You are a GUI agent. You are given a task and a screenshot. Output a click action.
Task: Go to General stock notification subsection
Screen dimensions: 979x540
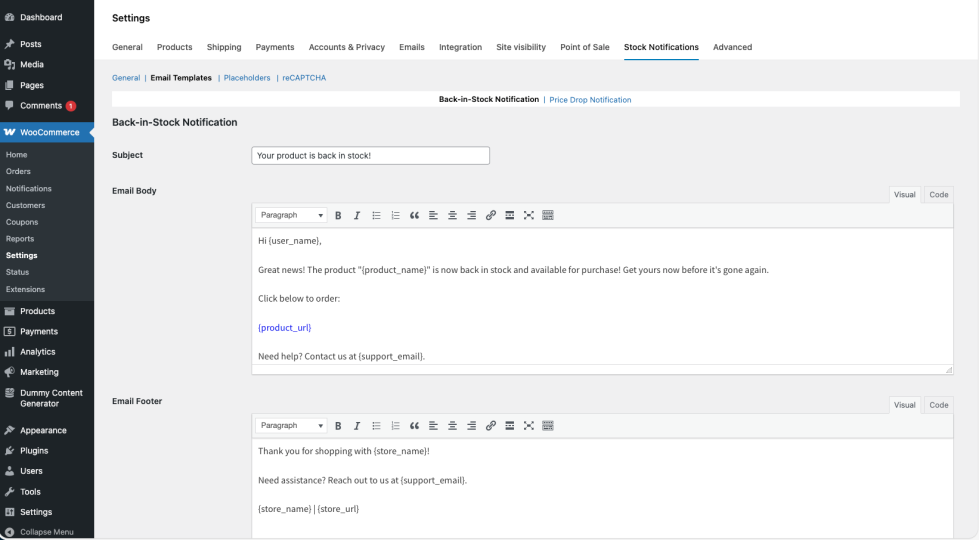coord(125,78)
